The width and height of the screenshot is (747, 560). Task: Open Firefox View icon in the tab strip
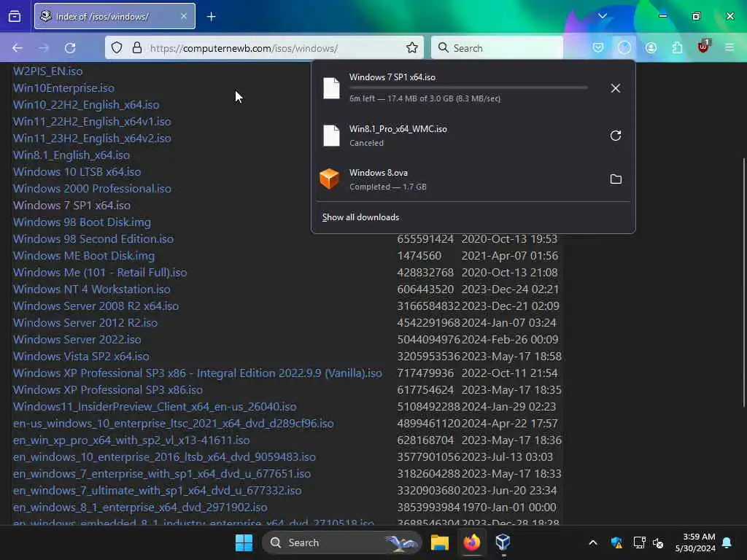click(x=15, y=16)
